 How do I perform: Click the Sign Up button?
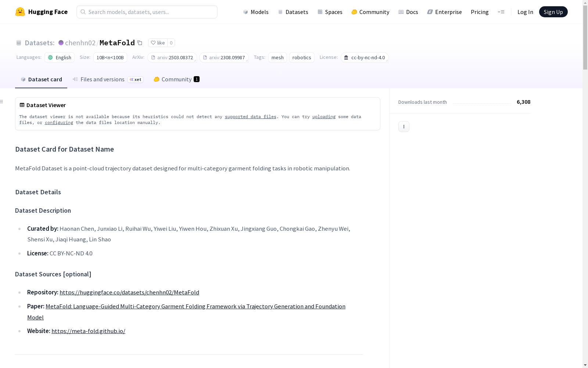(x=553, y=12)
